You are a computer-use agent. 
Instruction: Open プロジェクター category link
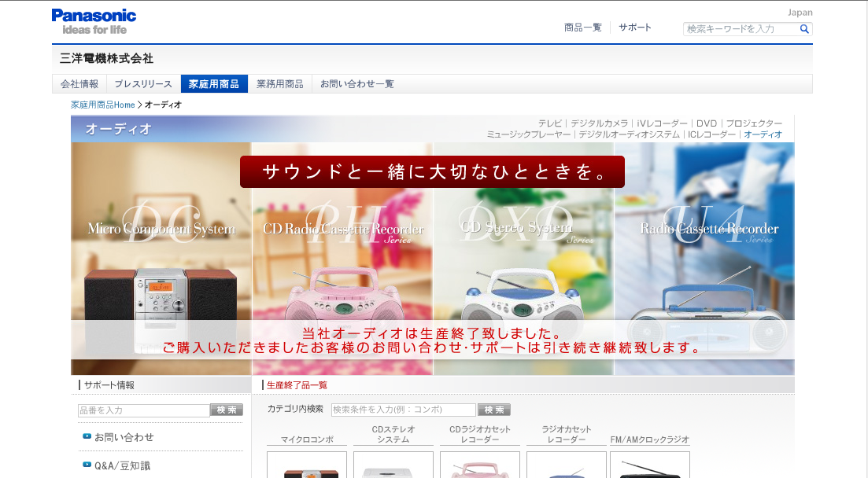pyautogui.click(x=754, y=123)
